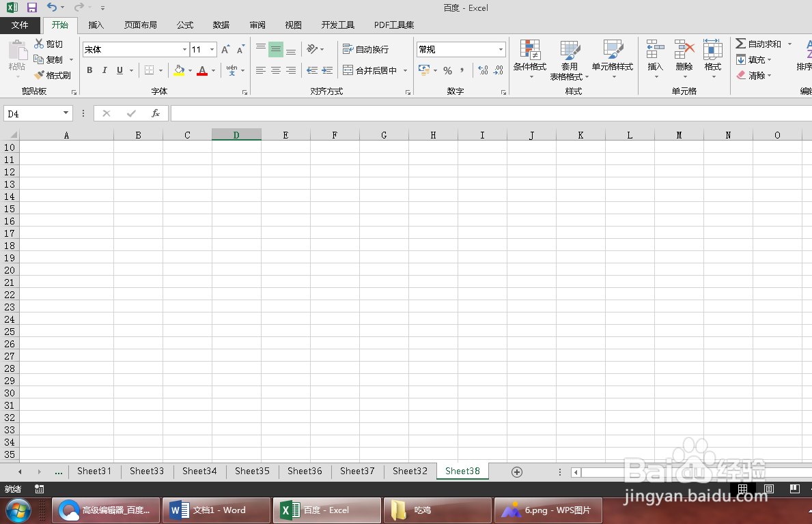Switch to Sheet37 tab
812x524 pixels.
[357, 471]
